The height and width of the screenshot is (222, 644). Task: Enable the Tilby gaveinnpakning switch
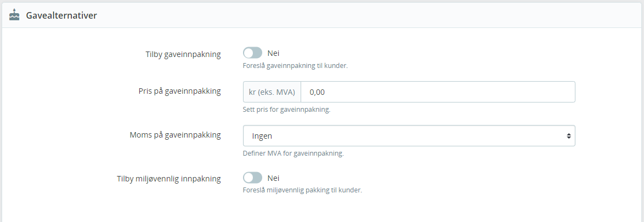point(252,53)
